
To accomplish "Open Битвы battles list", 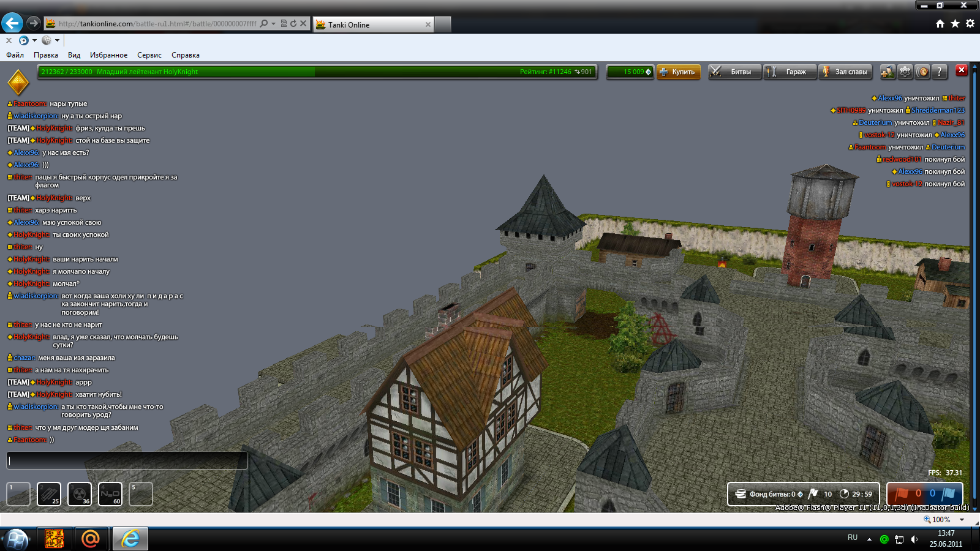I will pos(734,72).
